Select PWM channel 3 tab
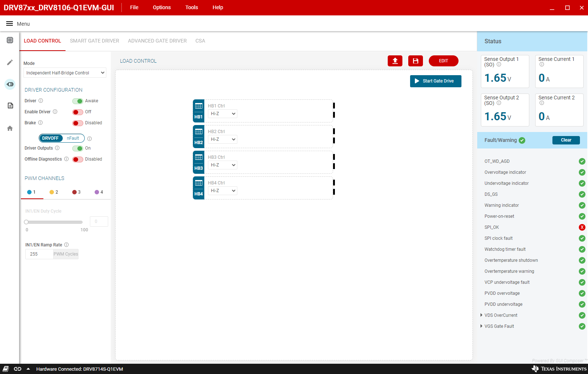 pos(76,192)
